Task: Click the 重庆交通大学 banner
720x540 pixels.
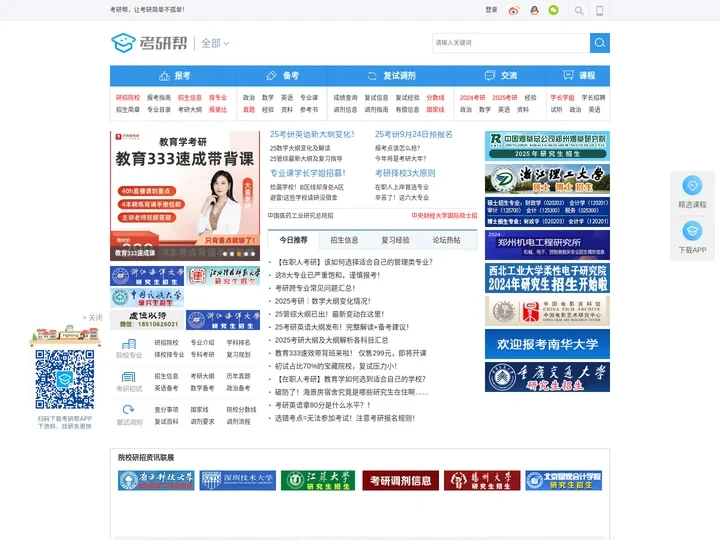Action: pyautogui.click(x=547, y=377)
